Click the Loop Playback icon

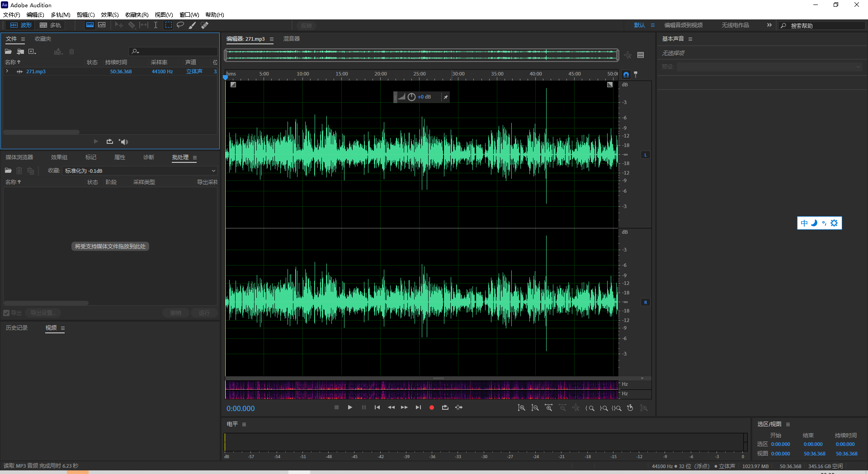pos(445,408)
